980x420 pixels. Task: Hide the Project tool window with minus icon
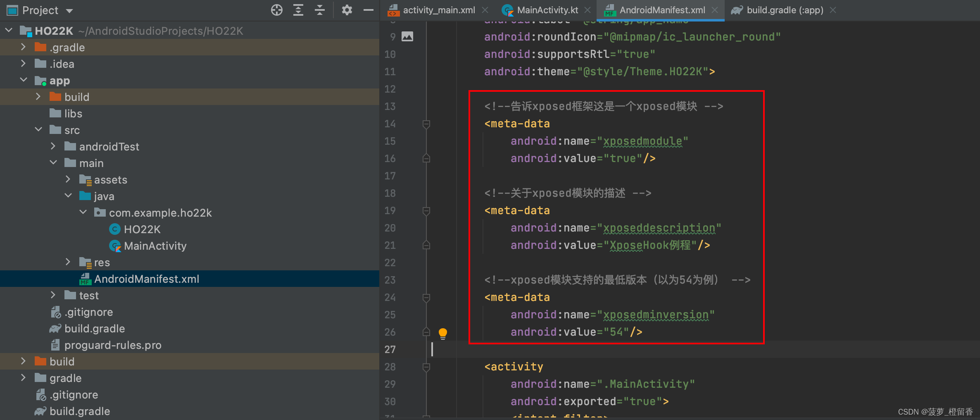coord(369,10)
